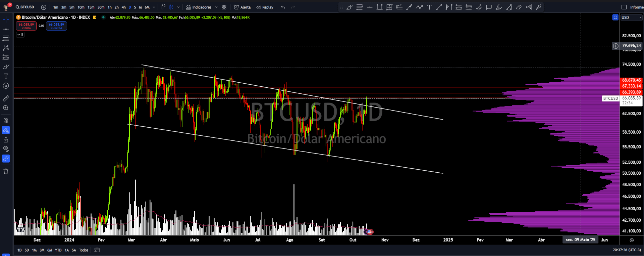
Task: Click the redo arrow
Action: click(293, 7)
